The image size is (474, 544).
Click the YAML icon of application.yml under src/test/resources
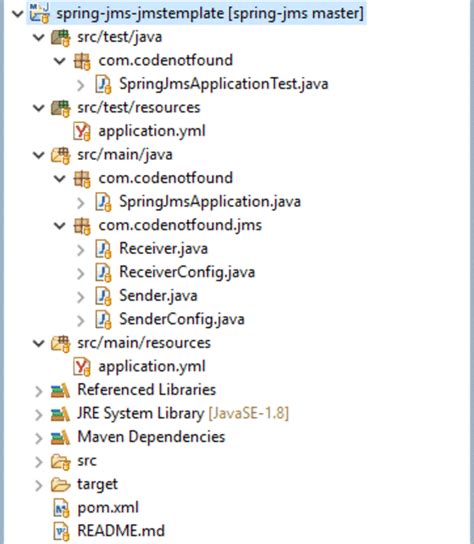tap(82, 132)
